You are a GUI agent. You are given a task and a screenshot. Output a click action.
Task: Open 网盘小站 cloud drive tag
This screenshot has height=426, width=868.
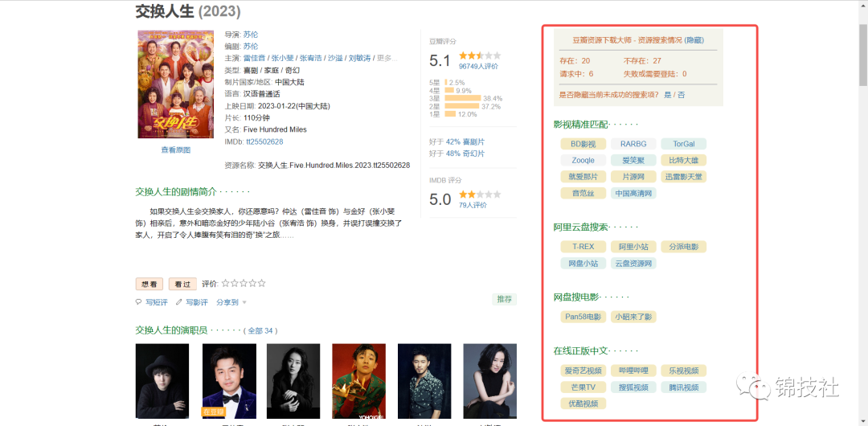click(x=583, y=263)
